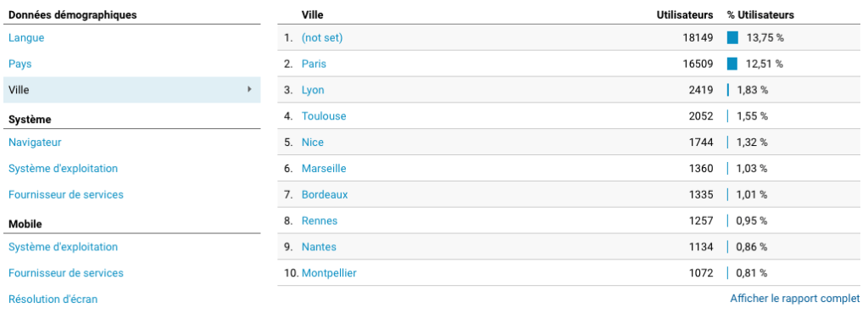Click the blue bar next to 13,75 %
The width and height of the screenshot is (868, 313).
pos(732,37)
